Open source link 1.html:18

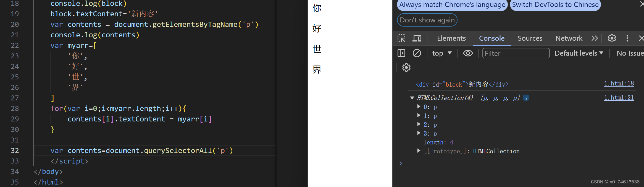pyautogui.click(x=619, y=84)
